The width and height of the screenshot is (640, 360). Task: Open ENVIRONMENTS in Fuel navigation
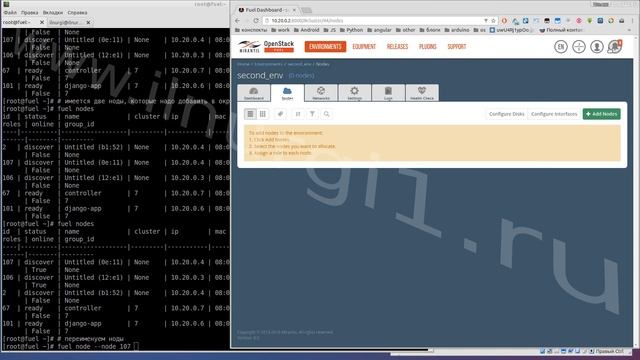pos(325,47)
